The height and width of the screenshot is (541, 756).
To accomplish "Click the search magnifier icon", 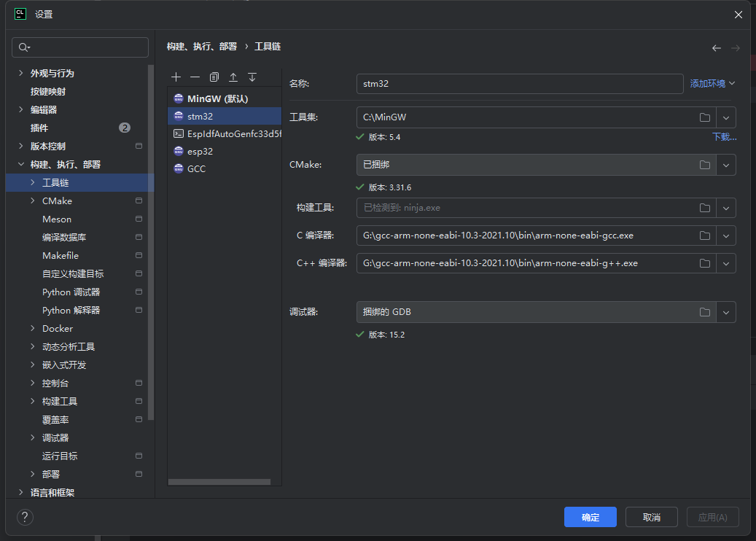I will click(x=23, y=47).
